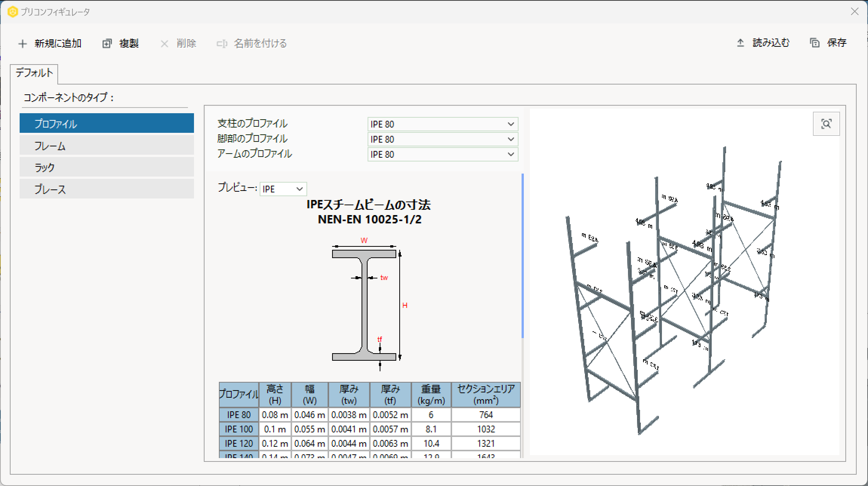Click the 新規に追加 button label
Screen dimensions: 868x486
point(58,43)
